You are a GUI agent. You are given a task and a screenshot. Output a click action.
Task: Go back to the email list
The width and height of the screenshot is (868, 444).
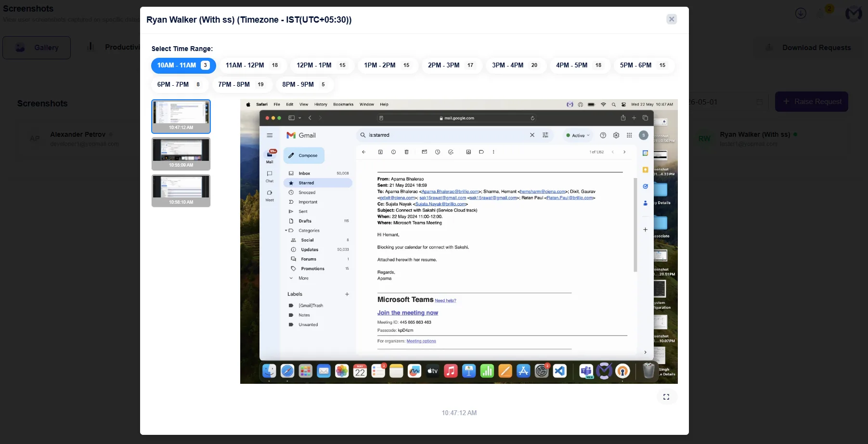364,152
